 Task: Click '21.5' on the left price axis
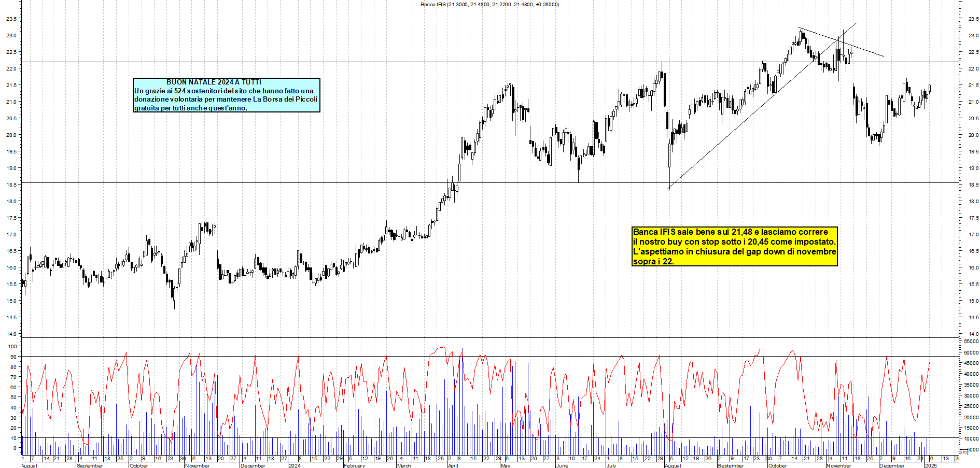coord(11,85)
